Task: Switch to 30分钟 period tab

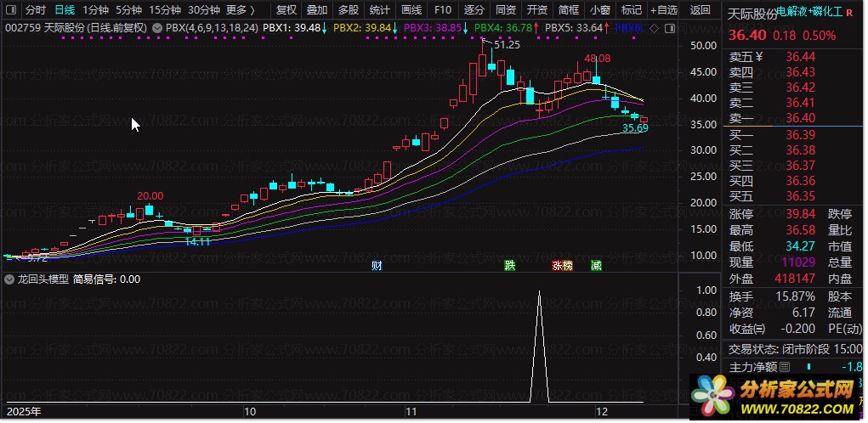Action: pyautogui.click(x=204, y=10)
